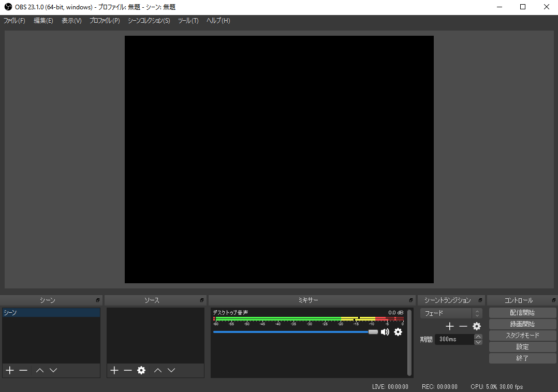The height and width of the screenshot is (392, 558).
Task: Move source down with the down arrow
Action: tap(171, 370)
